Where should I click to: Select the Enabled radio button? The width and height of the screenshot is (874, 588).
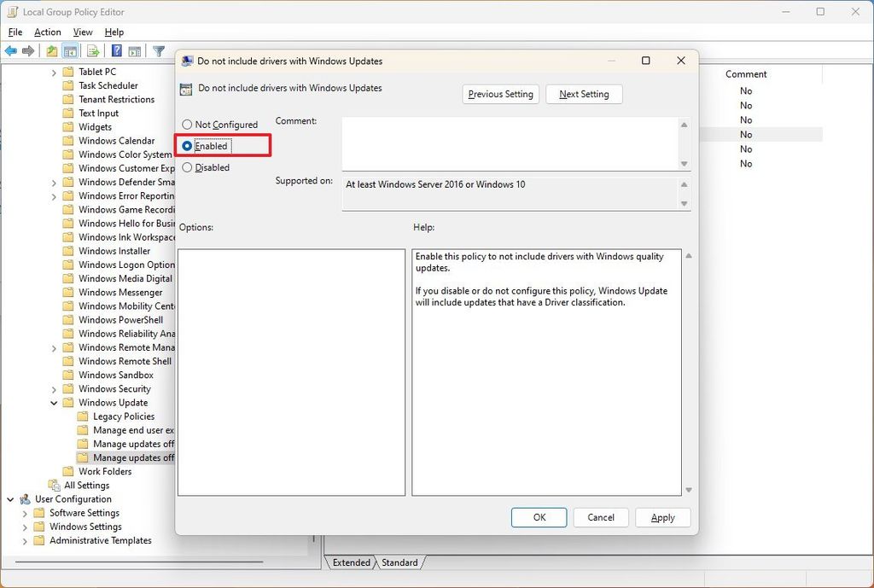pyautogui.click(x=187, y=146)
